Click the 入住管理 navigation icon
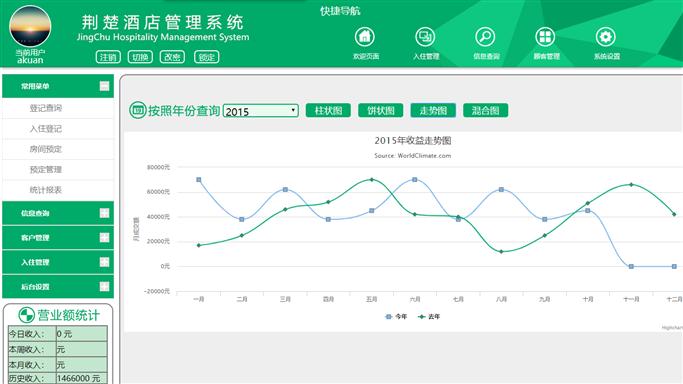Screen dimensions: 683x384 (425, 37)
